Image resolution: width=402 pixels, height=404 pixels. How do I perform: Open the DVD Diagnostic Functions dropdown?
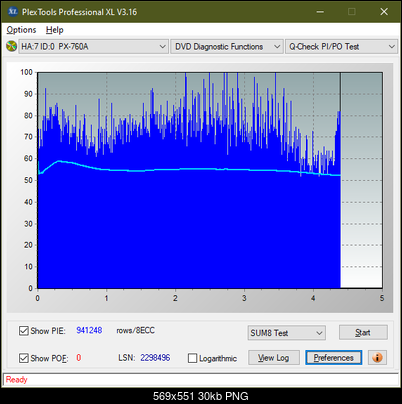pos(227,47)
